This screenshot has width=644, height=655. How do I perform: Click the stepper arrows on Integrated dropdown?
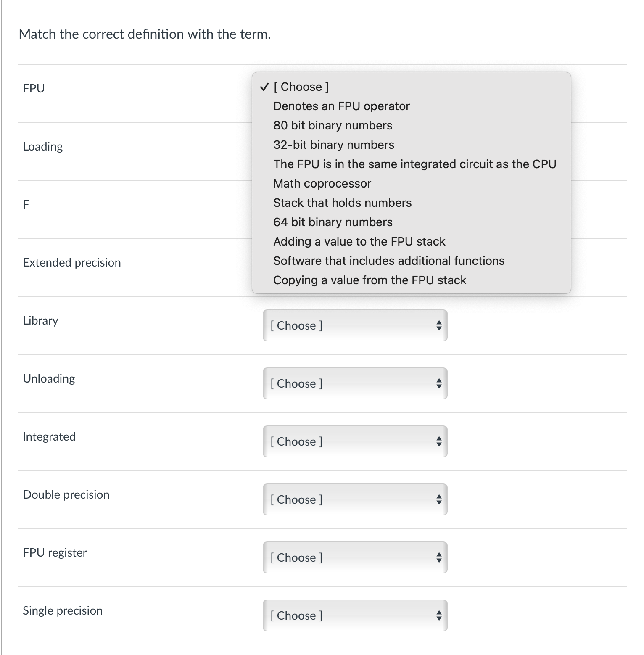[439, 441]
